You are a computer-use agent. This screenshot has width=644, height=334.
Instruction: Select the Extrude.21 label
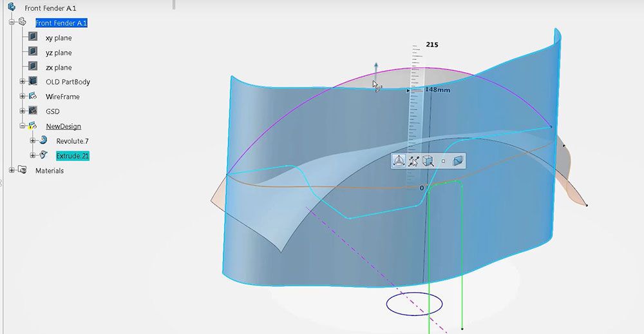[x=72, y=156]
